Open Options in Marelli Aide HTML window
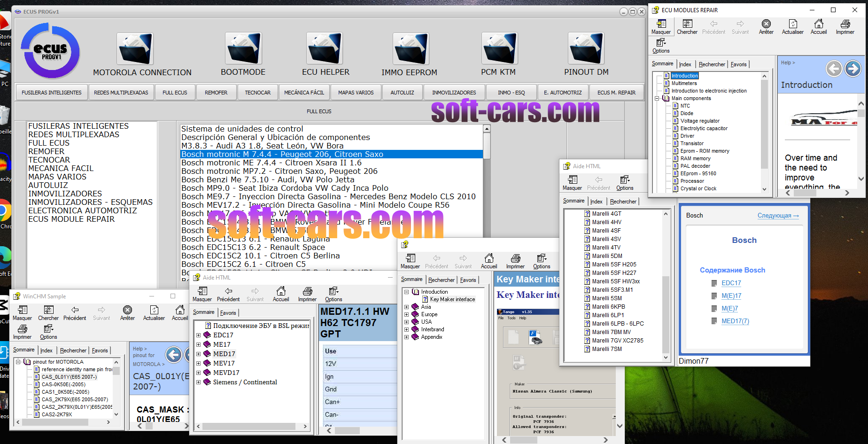 tap(625, 183)
